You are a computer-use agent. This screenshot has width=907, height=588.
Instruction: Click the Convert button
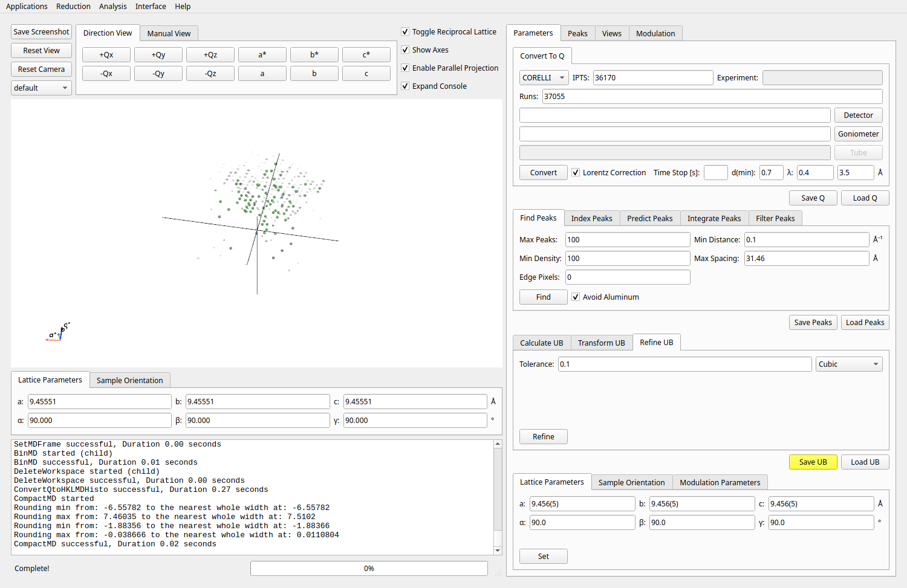544,172
